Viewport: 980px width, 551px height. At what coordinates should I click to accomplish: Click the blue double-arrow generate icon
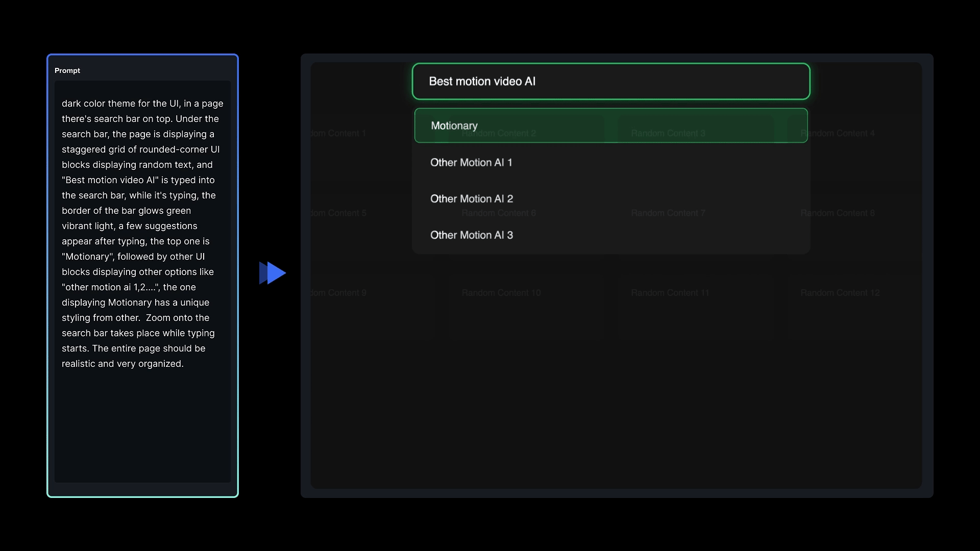(x=273, y=273)
